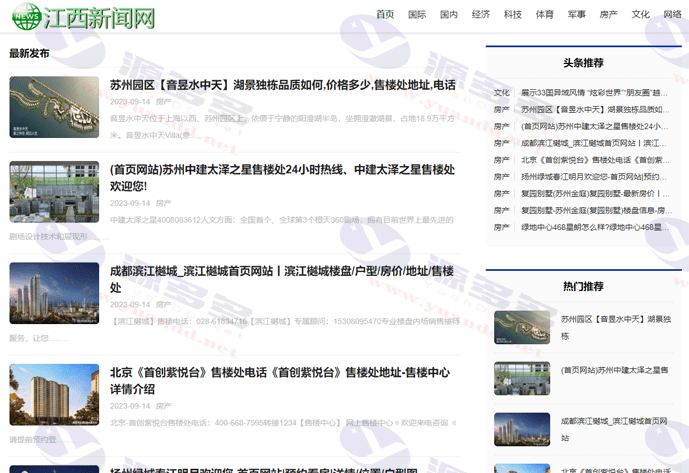Select the 经济 nav item
This screenshot has width=689, height=473.
[x=481, y=15]
